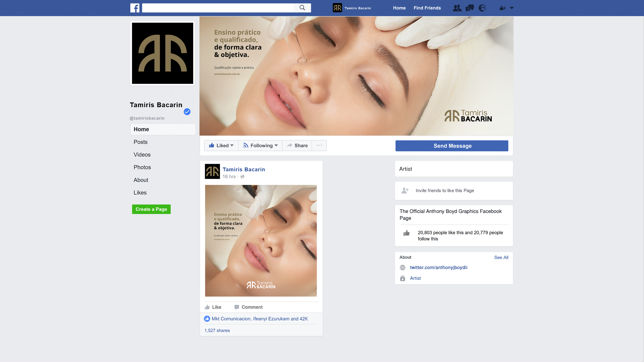Click the Facebook logo icon
Viewport: 644px width, 362px height.
135,8
